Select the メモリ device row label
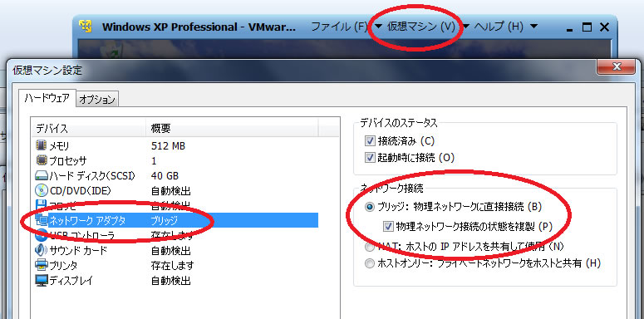 (60, 145)
